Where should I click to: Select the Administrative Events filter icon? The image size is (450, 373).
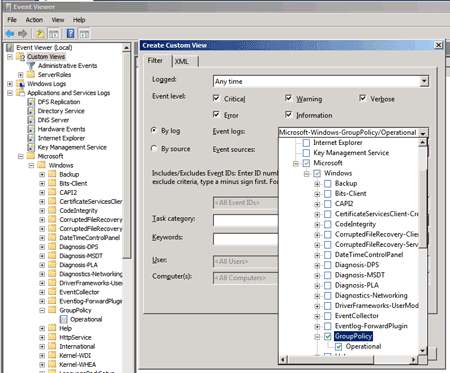click(31, 66)
